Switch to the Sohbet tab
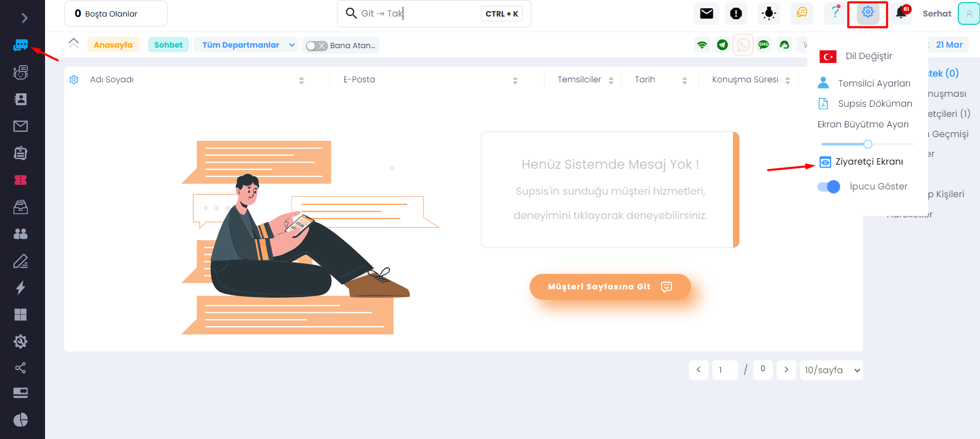 168,45
